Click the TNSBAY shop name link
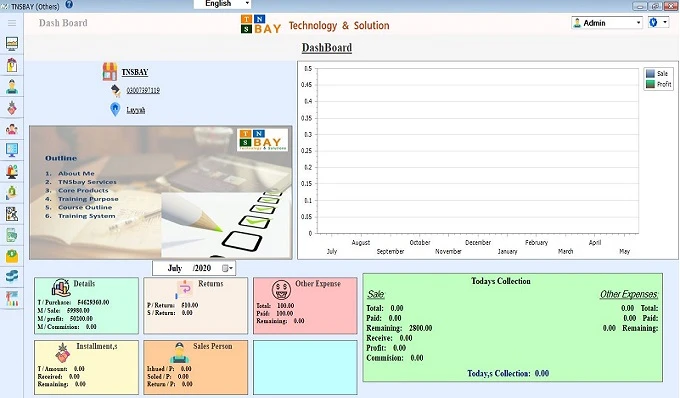680x398 pixels. (x=135, y=72)
